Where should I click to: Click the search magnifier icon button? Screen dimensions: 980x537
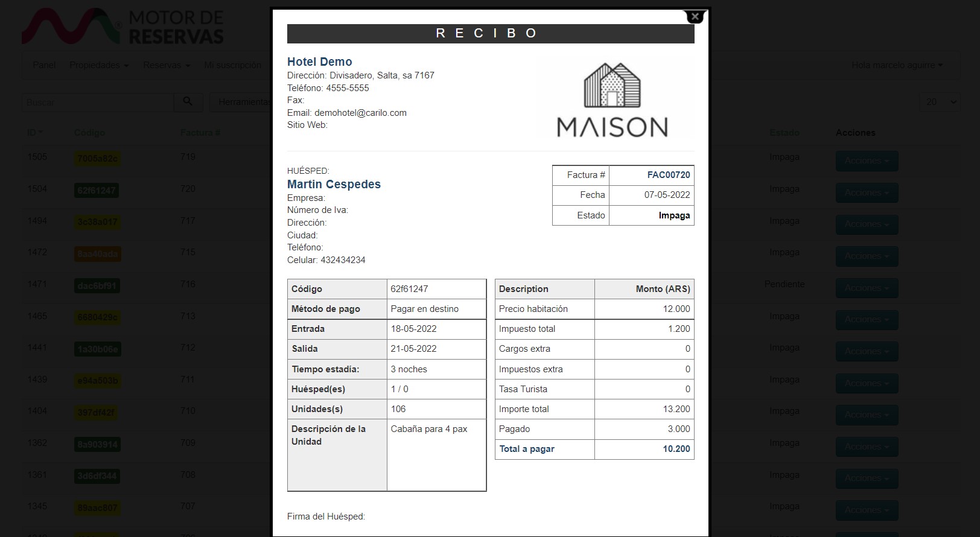(x=188, y=102)
